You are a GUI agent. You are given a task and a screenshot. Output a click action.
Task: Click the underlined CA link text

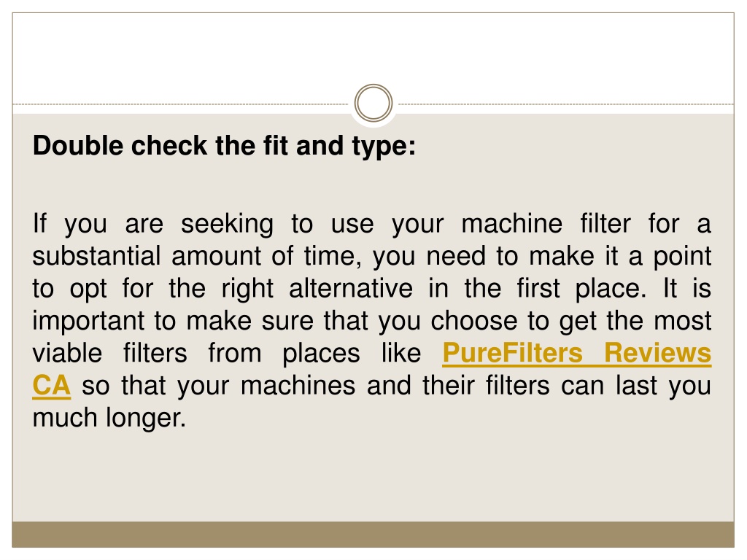pos(52,386)
